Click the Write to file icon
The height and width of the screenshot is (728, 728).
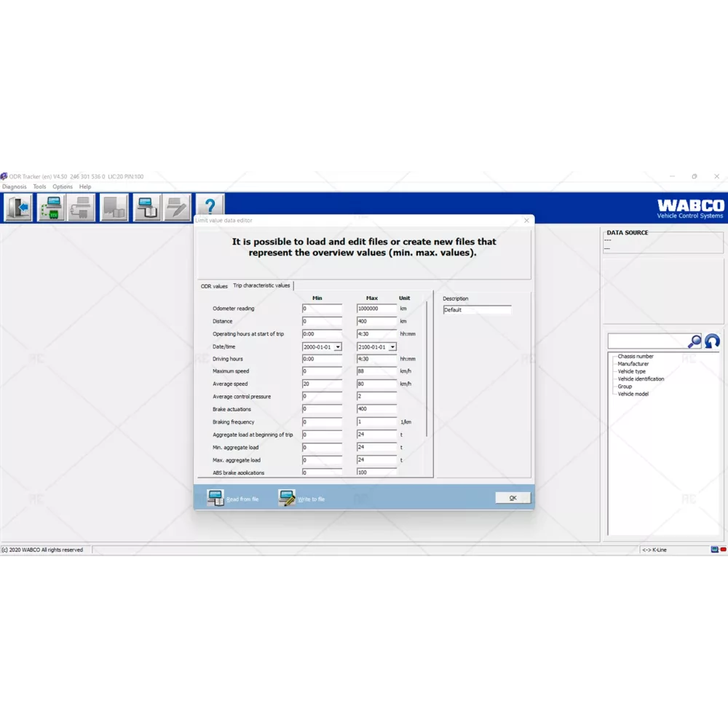[287, 499]
